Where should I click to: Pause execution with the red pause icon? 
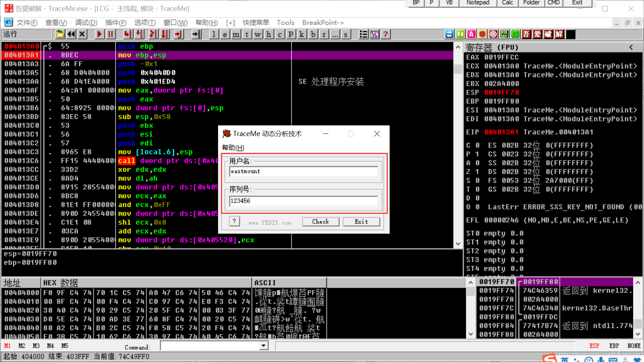pyautogui.click(x=110, y=34)
